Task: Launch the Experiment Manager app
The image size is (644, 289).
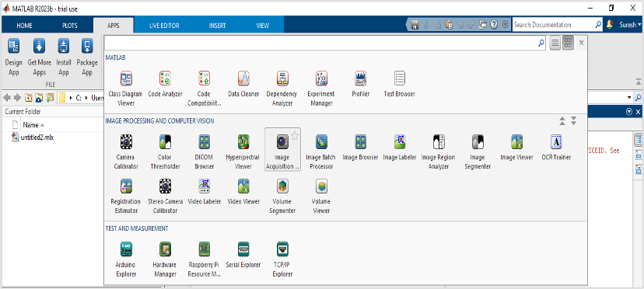Action: click(x=321, y=88)
